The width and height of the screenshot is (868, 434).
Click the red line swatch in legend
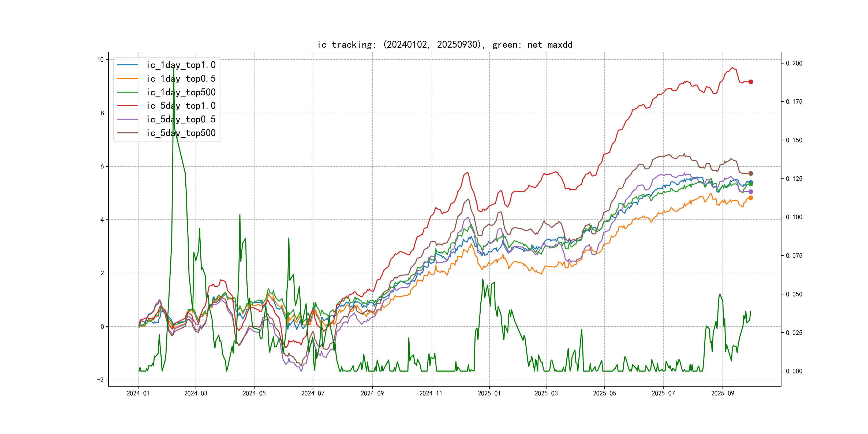click(128, 106)
